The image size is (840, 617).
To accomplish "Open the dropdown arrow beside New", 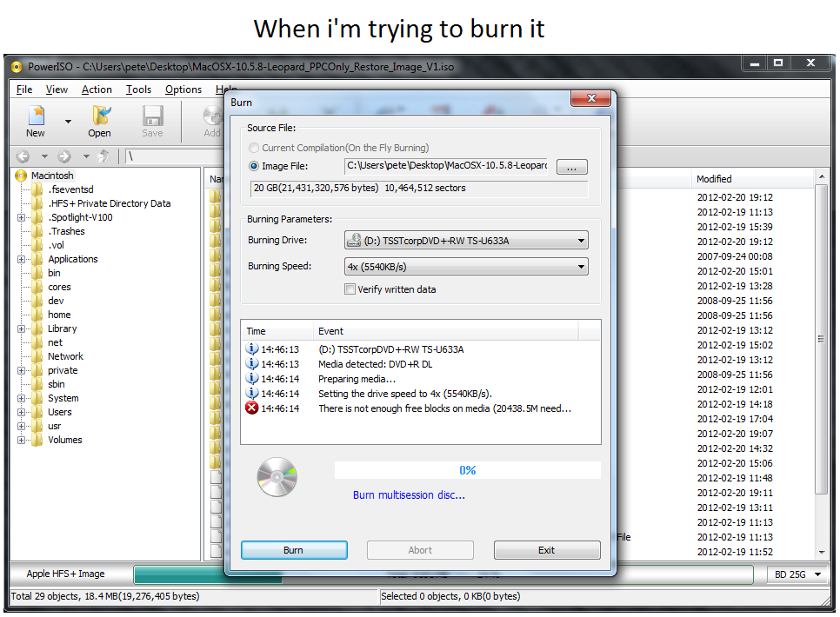I will (x=68, y=122).
